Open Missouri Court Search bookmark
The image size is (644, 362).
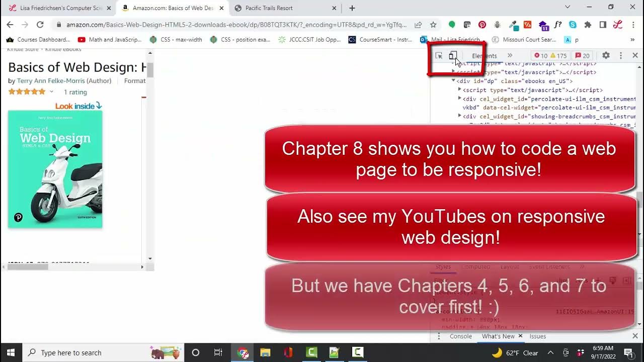[524, 40]
